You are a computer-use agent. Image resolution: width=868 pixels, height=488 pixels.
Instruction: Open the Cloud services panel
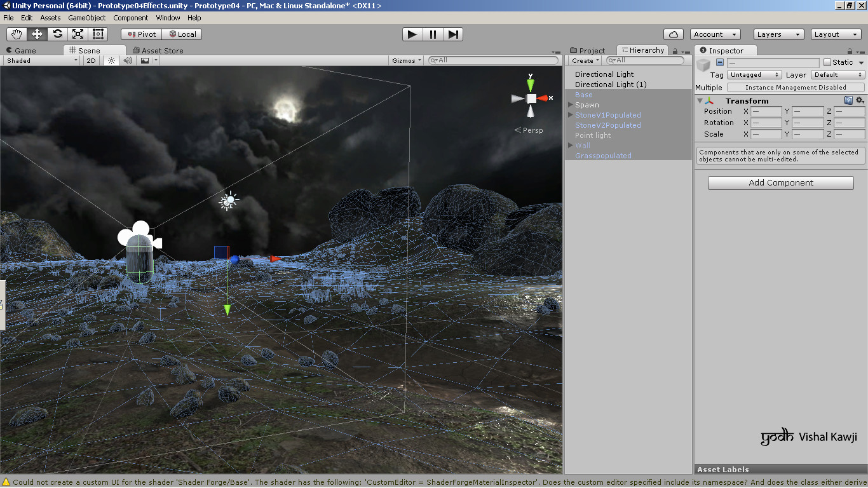click(x=674, y=34)
